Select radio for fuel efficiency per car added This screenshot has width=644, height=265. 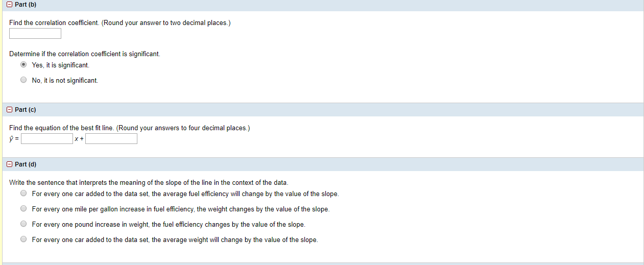coord(23,194)
